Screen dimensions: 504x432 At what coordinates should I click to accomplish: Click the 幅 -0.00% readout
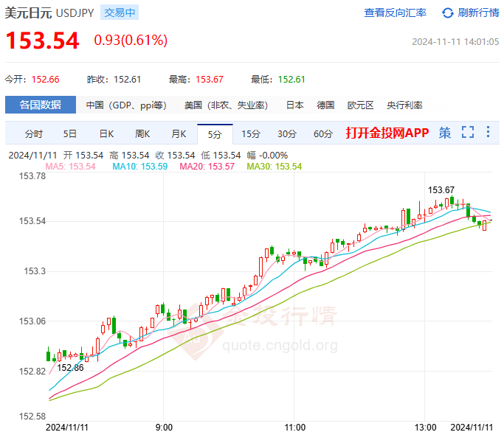[267, 156]
